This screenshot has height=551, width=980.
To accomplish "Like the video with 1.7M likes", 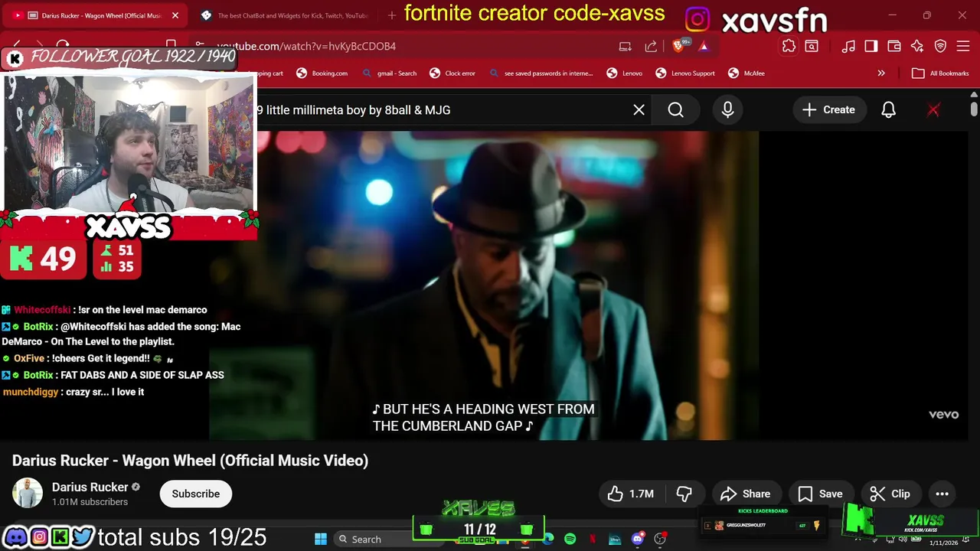I will click(630, 494).
